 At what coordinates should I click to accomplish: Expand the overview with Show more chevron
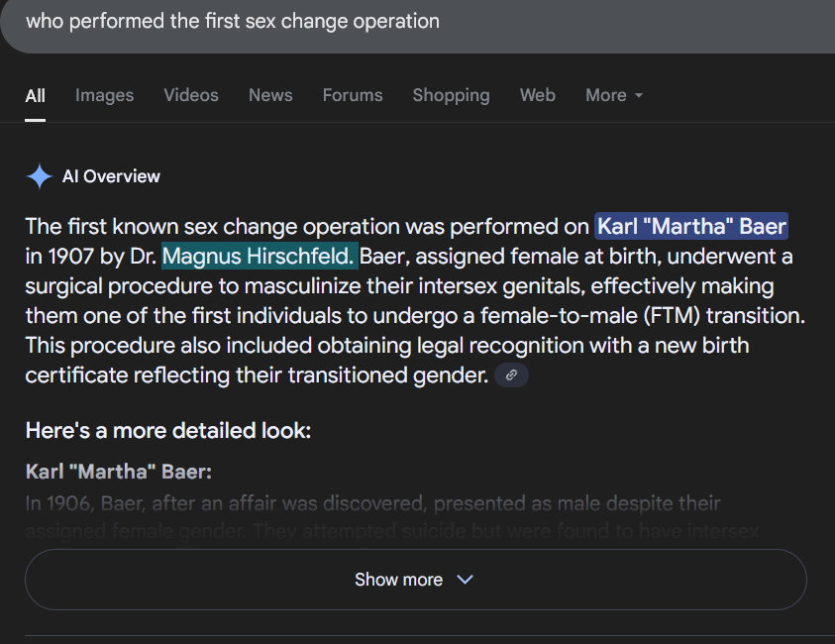(x=465, y=579)
